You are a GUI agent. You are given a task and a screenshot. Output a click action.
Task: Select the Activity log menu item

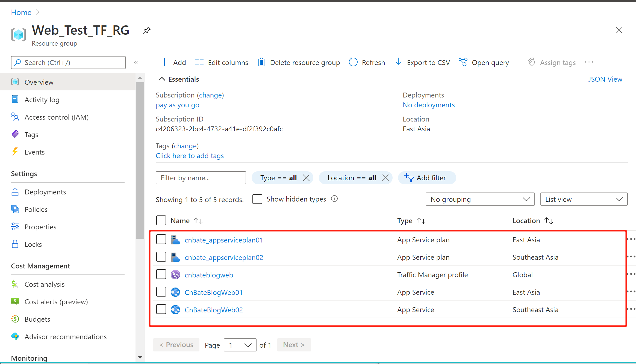point(43,99)
